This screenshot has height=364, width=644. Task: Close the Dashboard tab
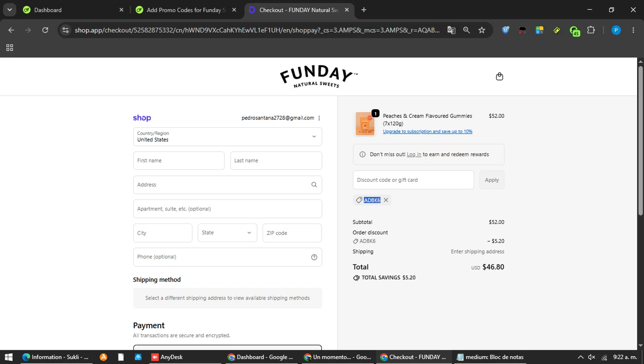(122, 10)
